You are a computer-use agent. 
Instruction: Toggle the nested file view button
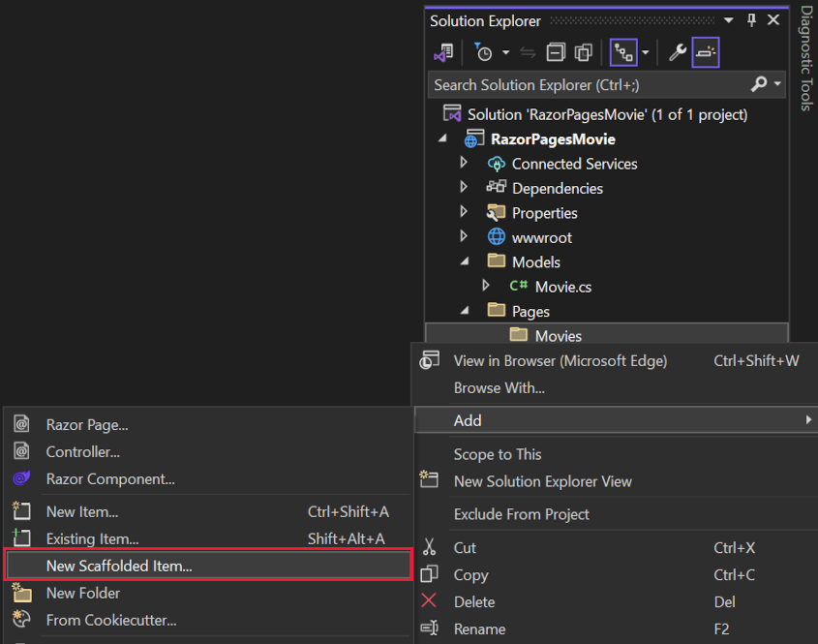click(623, 52)
